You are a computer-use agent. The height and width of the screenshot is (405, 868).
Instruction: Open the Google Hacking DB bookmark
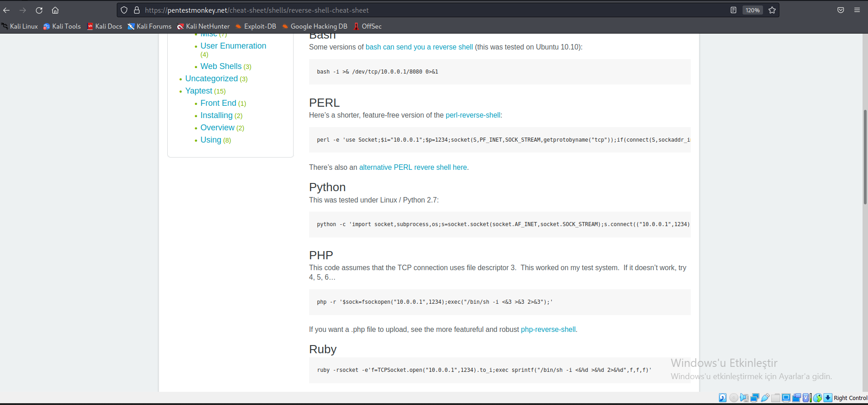click(x=314, y=26)
